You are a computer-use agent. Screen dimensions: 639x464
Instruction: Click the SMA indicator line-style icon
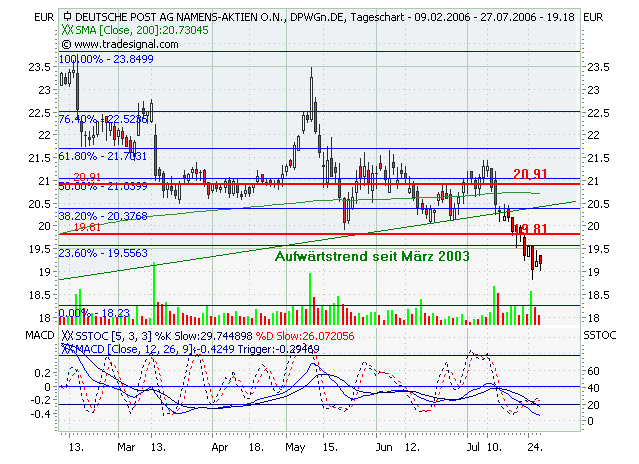67,32
